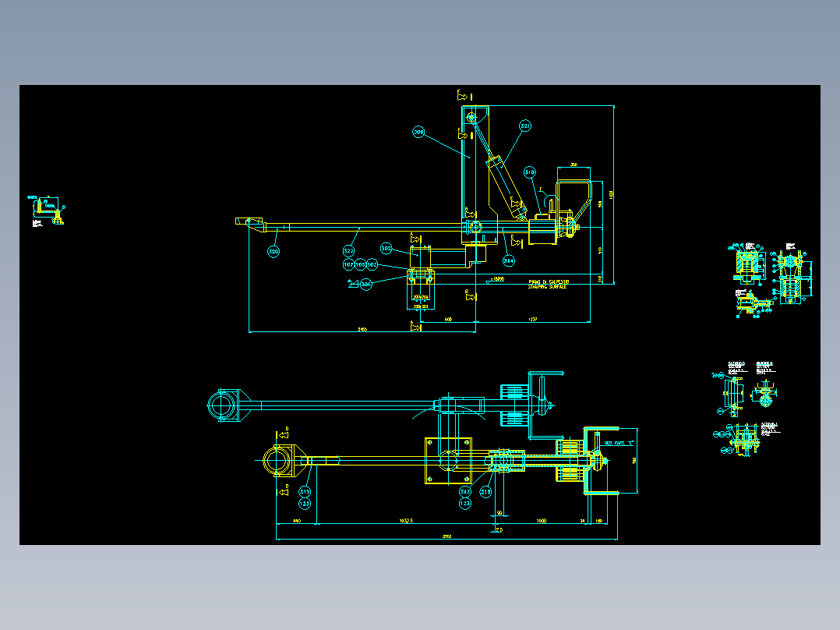Click part balloon 315
This screenshot has height=630, width=840.
[x=485, y=492]
